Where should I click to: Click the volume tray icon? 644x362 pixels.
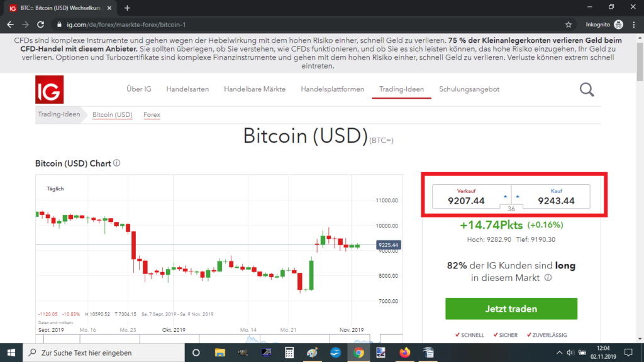[x=570, y=353]
